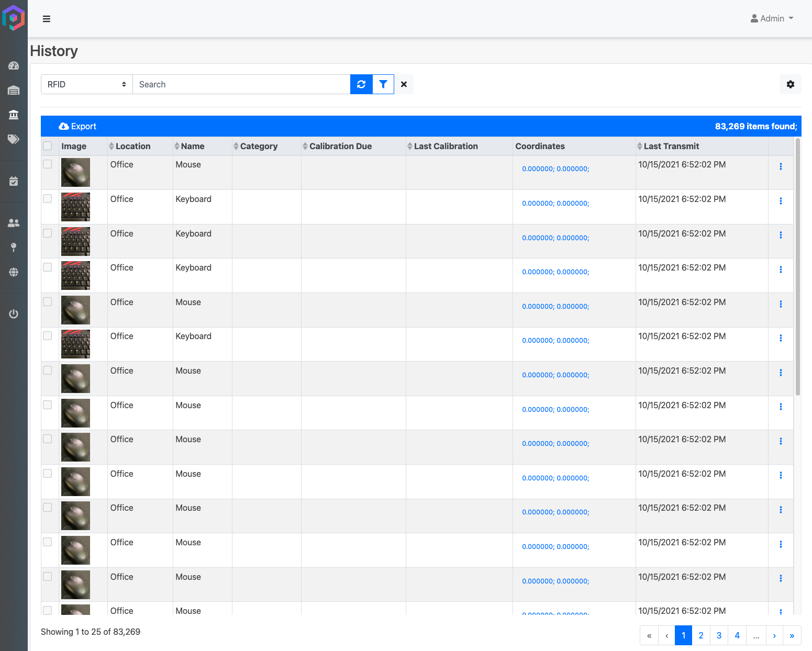The width and height of the screenshot is (812, 651).
Task: Click the Export button
Action: 77,126
